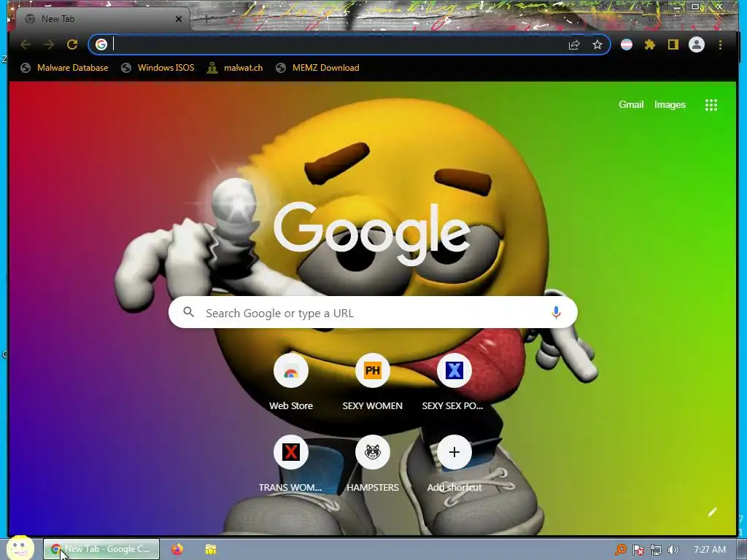This screenshot has width=747, height=560.
Task: Click the Google logo
Action: (x=372, y=234)
